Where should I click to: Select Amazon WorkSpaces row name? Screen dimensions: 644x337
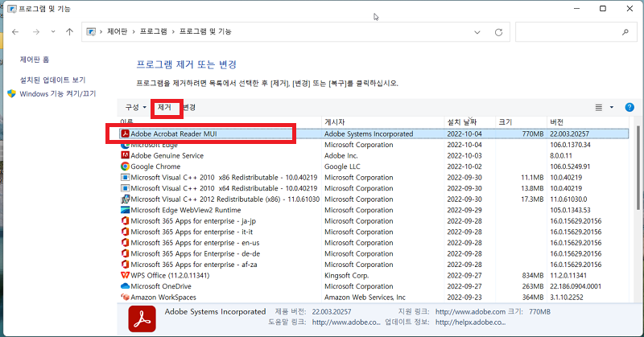pyautogui.click(x=163, y=297)
